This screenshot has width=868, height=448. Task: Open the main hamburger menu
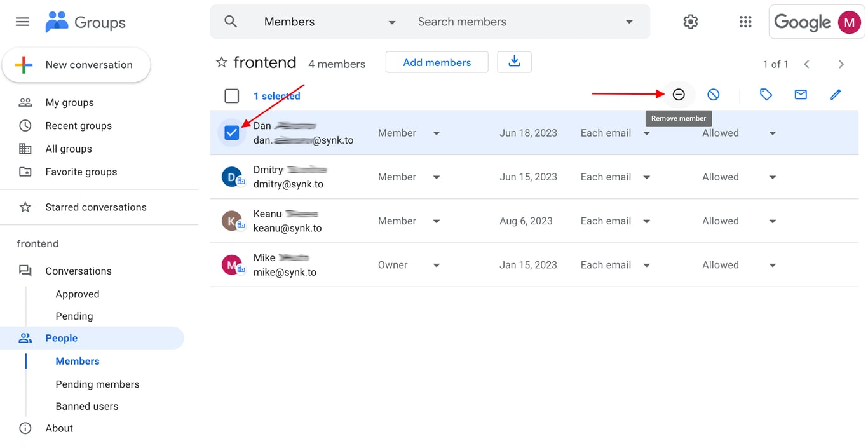point(22,22)
